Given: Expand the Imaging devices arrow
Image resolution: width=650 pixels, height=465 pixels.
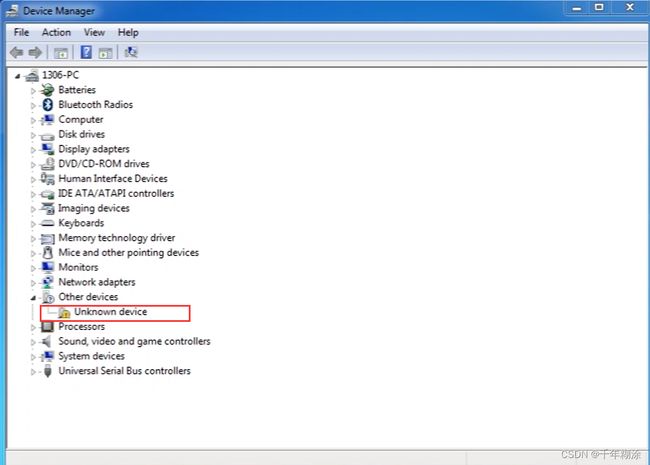Looking at the screenshot, I should (33, 209).
